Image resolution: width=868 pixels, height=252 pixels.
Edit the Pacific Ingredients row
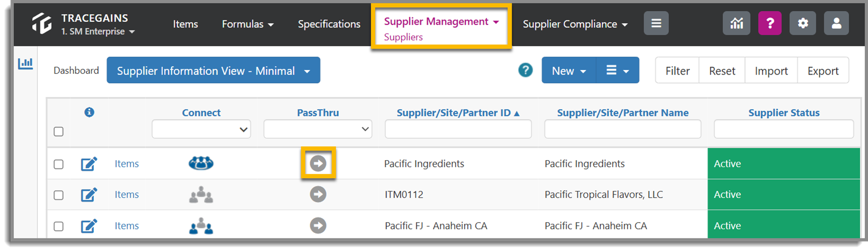tap(89, 164)
